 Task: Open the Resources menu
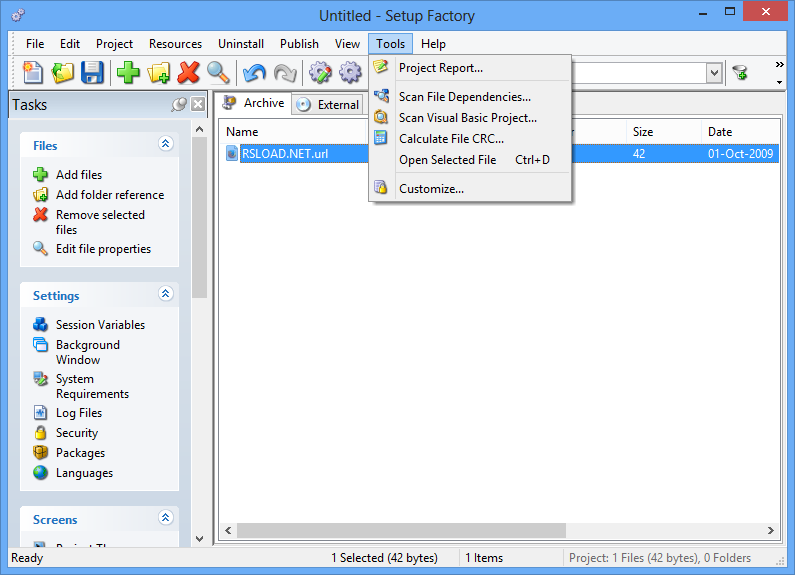point(175,44)
